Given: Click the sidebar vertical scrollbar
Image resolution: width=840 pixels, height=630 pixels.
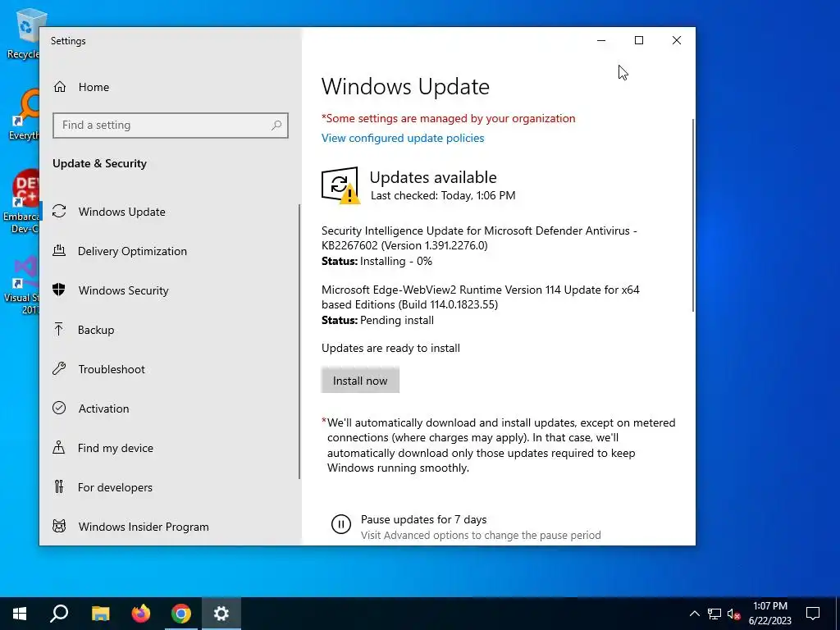Looking at the screenshot, I should pyautogui.click(x=299, y=341).
